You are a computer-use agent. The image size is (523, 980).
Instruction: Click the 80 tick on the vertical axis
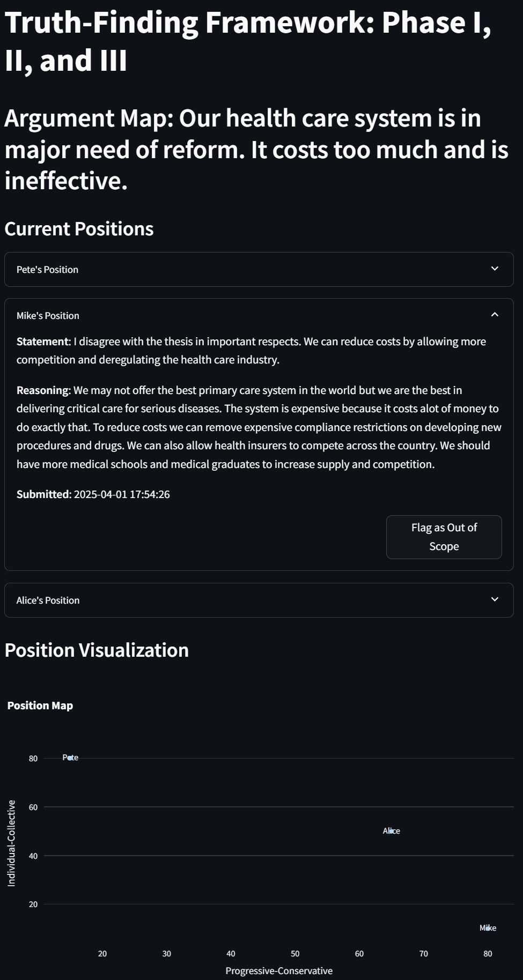33,759
